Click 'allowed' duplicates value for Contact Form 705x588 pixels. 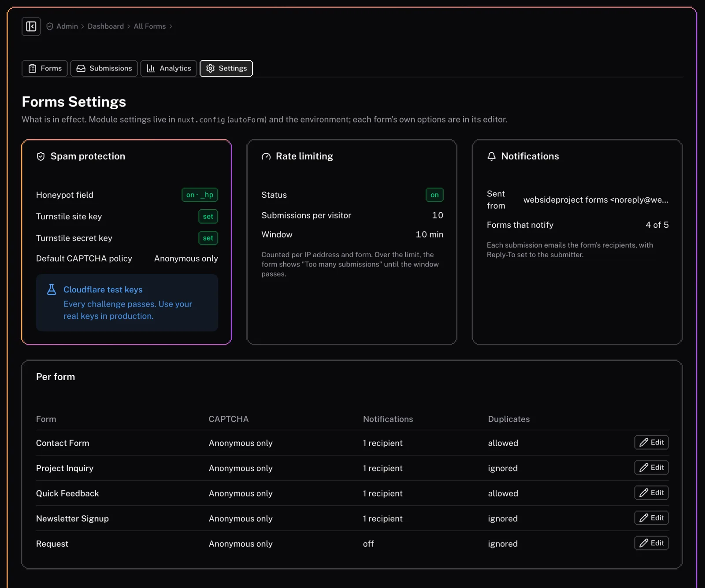tap(503, 443)
